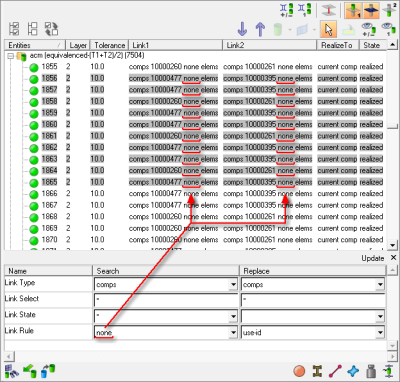
Task: Click the light blue plane icon
Action: (302, 30)
